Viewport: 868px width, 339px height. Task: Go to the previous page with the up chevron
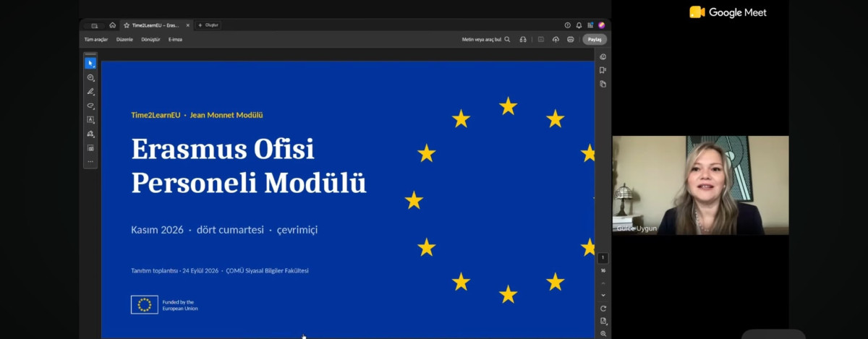(603, 283)
